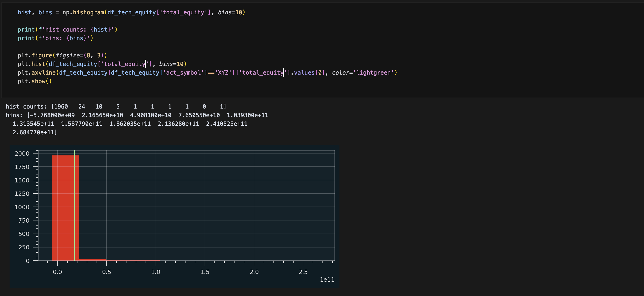The image size is (644, 296).
Task: Click the 0.0 x-axis tick label
Action: 57,272
